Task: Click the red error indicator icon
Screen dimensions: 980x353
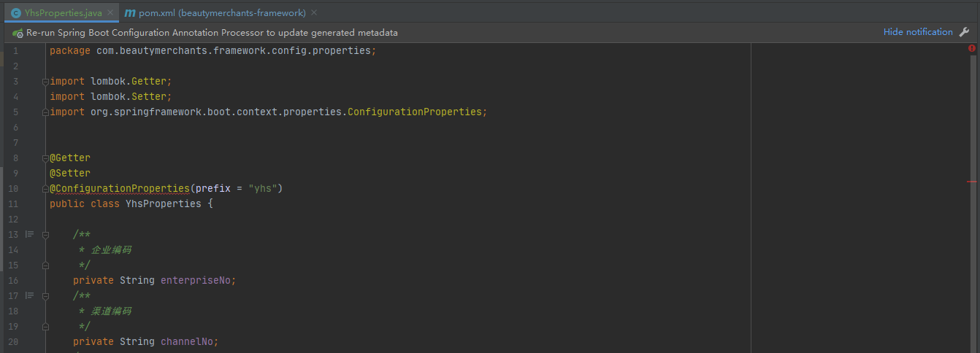Action: [x=972, y=48]
